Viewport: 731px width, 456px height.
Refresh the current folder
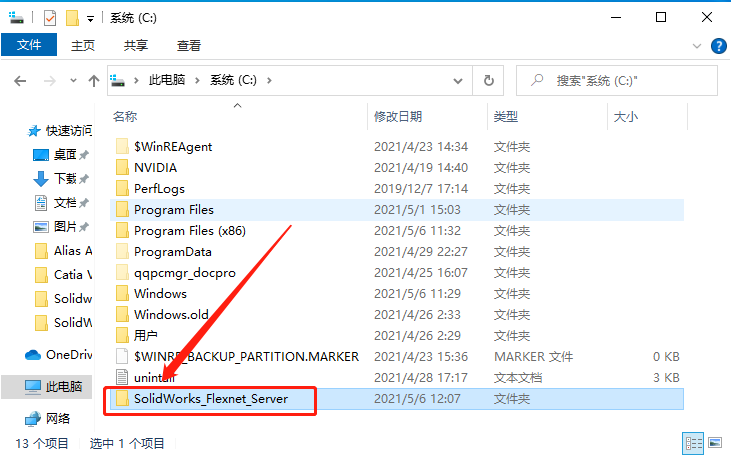click(x=489, y=81)
